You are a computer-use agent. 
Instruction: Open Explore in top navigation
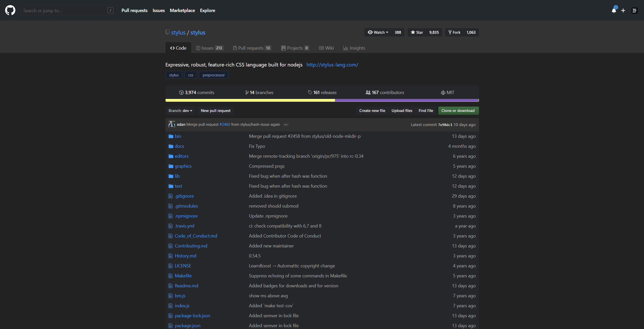tap(208, 10)
